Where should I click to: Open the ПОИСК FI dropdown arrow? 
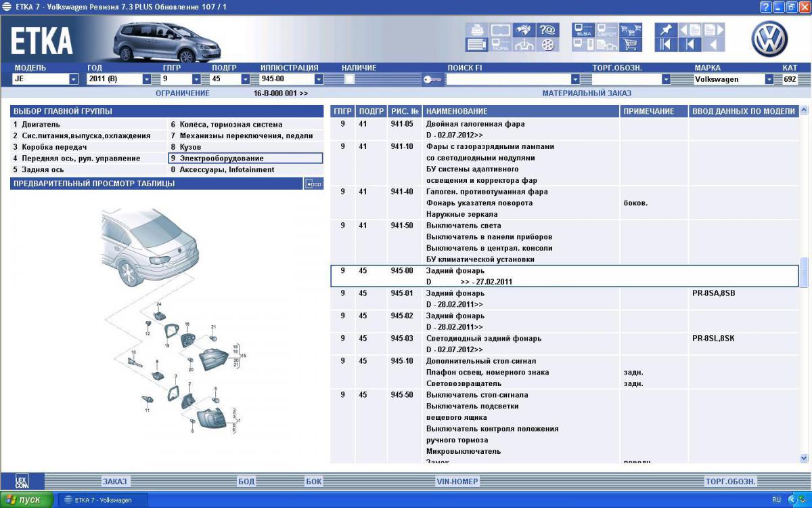[x=576, y=79]
